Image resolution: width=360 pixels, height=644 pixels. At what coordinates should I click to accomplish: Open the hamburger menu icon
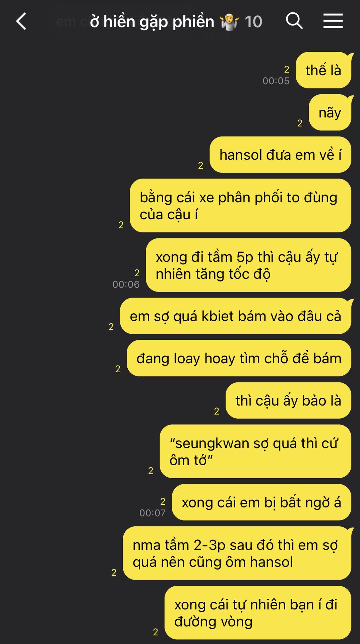click(333, 21)
